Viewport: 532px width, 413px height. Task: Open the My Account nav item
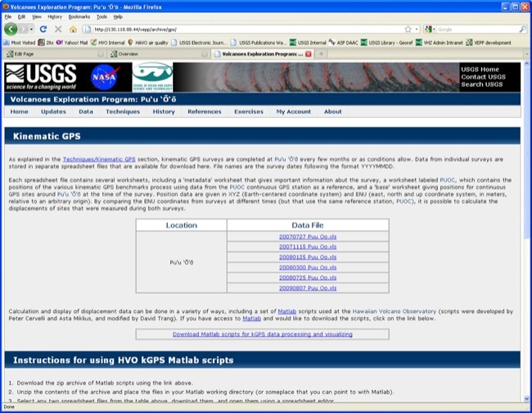(294, 111)
